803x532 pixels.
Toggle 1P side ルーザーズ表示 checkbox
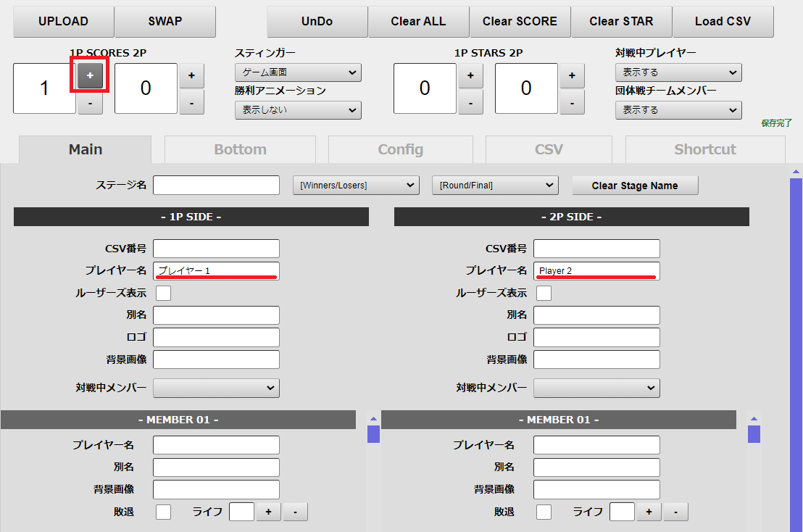(x=163, y=294)
